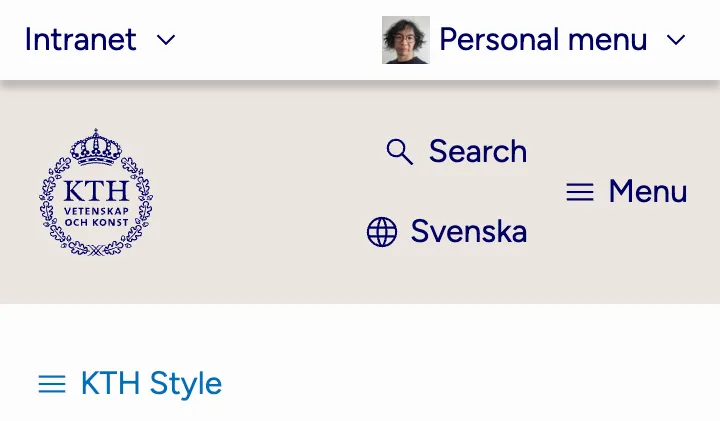Click 'VETENSKAP' text in the KTH logo
The height and width of the screenshot is (421, 720).
(x=96, y=213)
